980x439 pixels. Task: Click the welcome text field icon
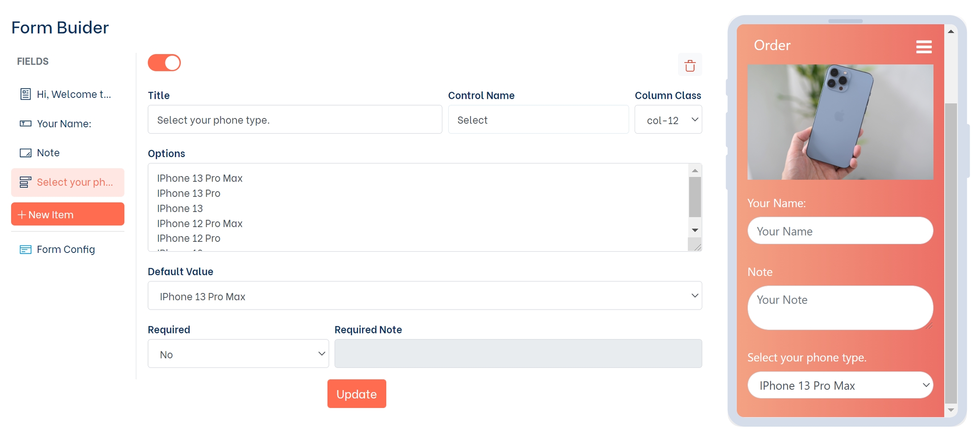(x=26, y=94)
